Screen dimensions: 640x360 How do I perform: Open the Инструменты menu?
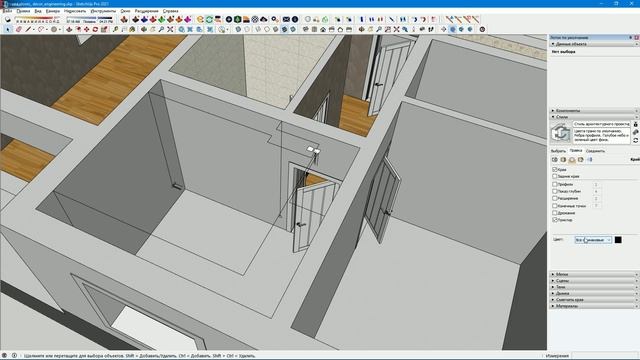103,11
